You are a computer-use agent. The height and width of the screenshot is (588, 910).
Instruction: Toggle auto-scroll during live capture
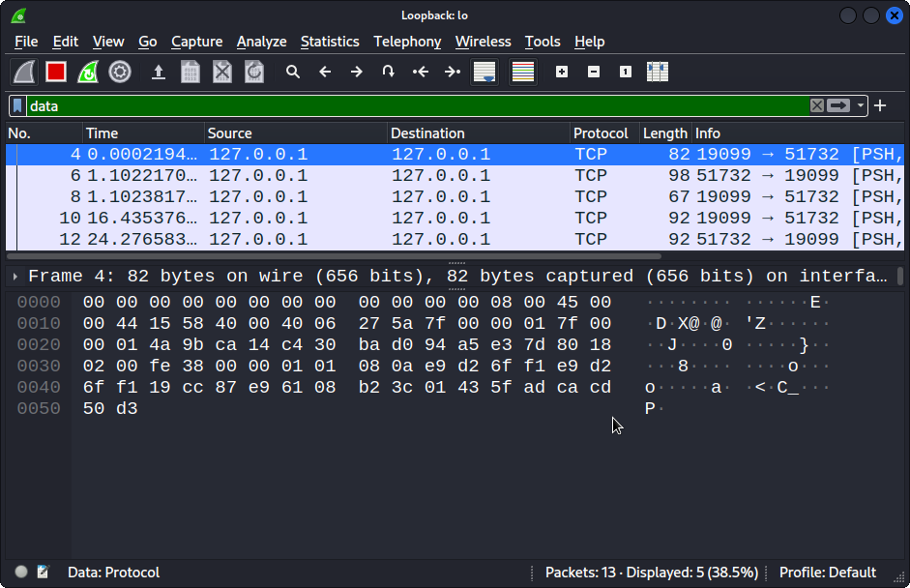click(x=484, y=72)
